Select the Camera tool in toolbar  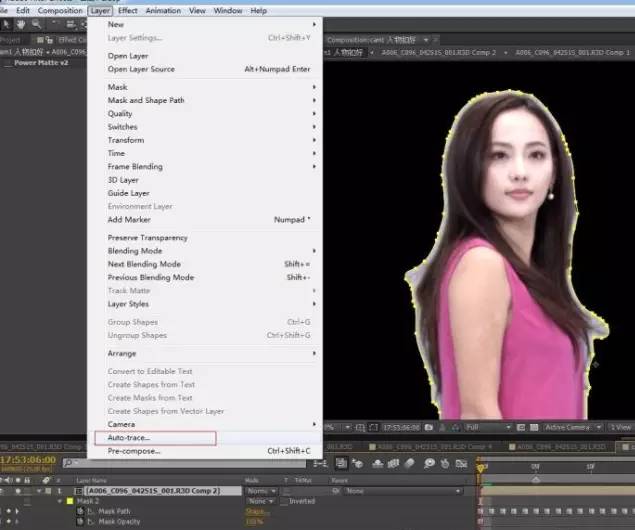tap(71, 25)
